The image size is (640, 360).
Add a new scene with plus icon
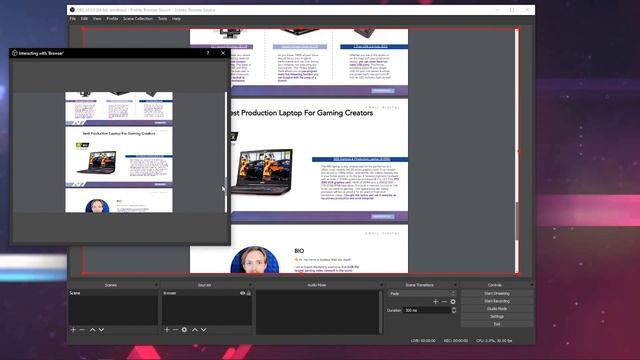(x=73, y=330)
